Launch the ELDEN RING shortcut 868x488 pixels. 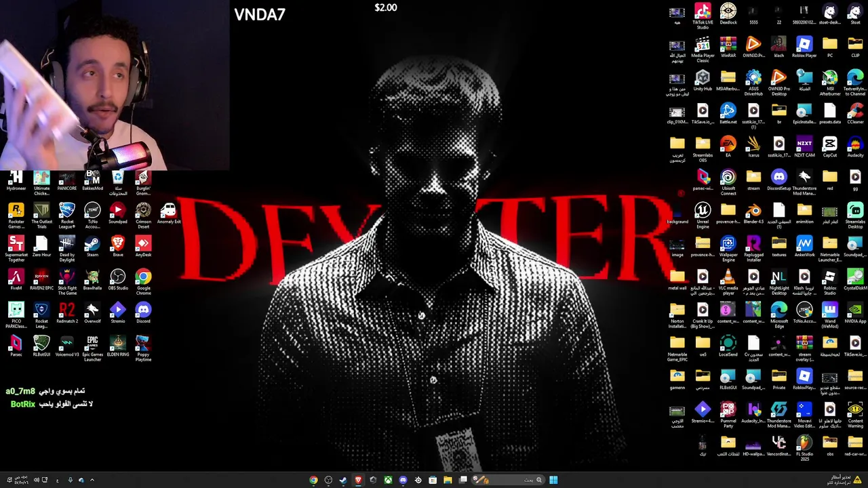coord(118,346)
